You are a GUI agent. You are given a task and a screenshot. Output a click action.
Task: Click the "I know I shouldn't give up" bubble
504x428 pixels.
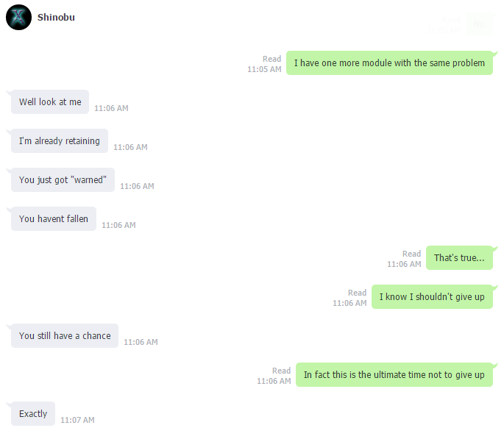pyautogui.click(x=432, y=296)
